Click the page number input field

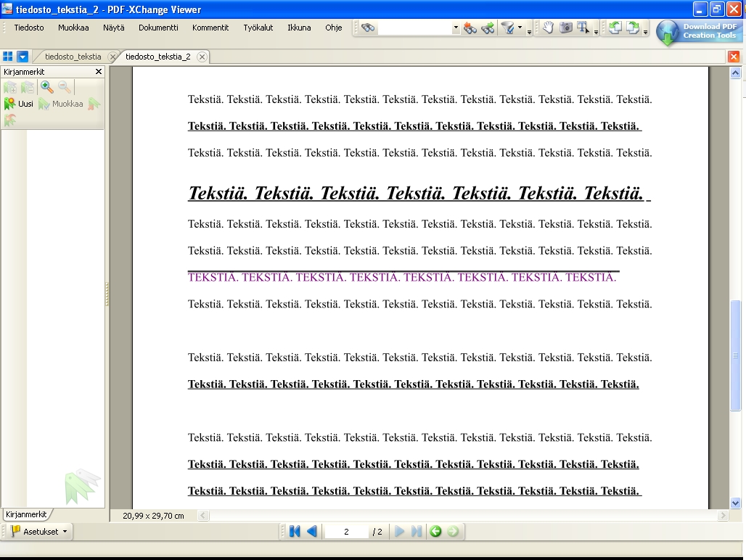[x=346, y=532]
